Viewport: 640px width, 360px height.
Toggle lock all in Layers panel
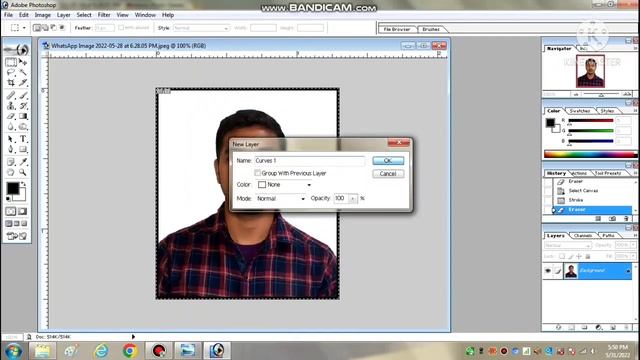click(588, 256)
